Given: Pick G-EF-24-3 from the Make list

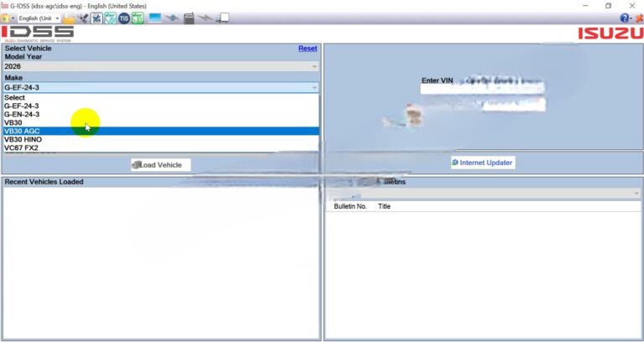Looking at the screenshot, I should point(161,106).
